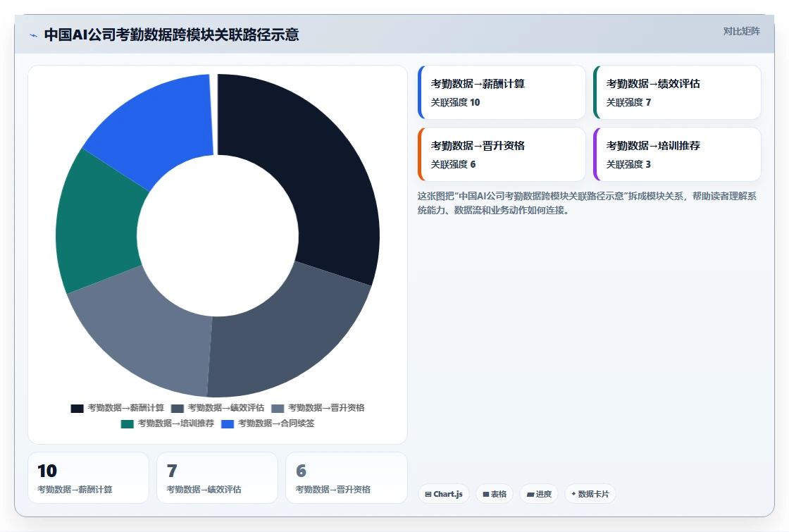Screen dimensions: 789x532
Task: Click stat card showing 7 绩效评估
Action: click(x=218, y=478)
